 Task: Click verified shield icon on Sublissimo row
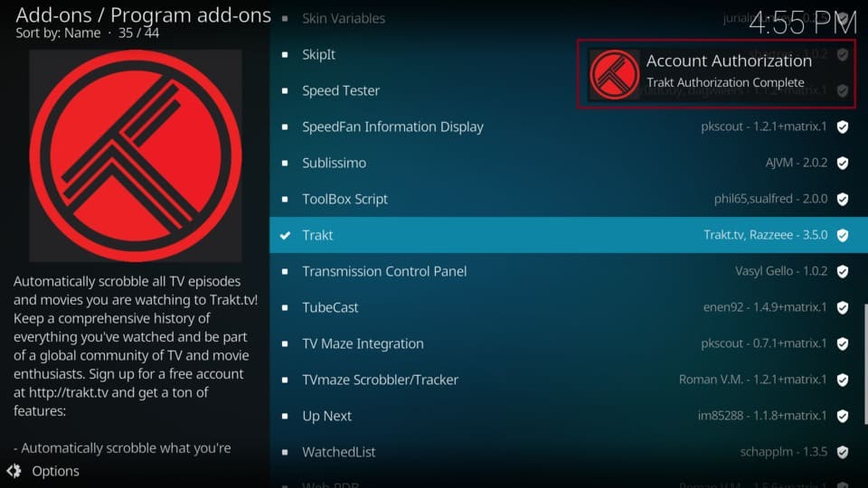click(x=843, y=163)
